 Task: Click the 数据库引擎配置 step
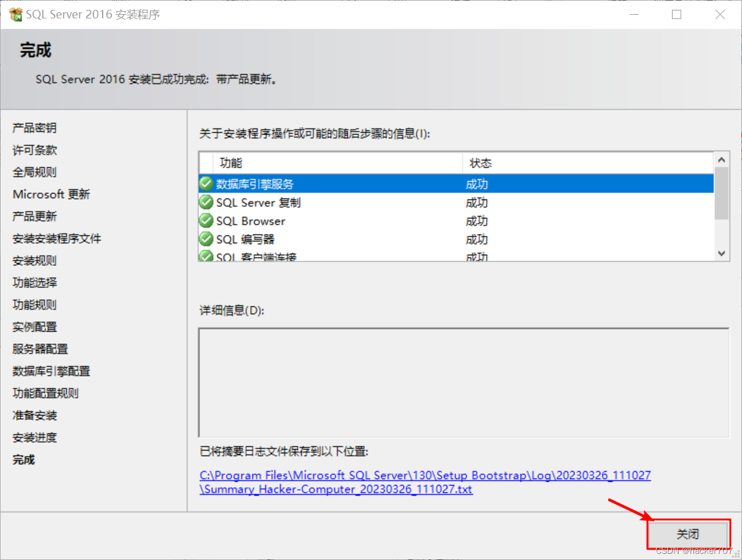pyautogui.click(x=51, y=371)
